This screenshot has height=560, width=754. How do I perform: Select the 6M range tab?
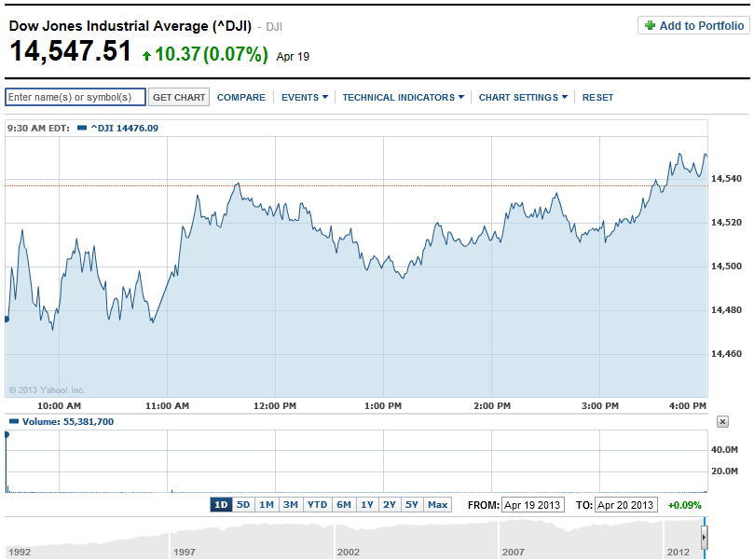pyautogui.click(x=344, y=505)
